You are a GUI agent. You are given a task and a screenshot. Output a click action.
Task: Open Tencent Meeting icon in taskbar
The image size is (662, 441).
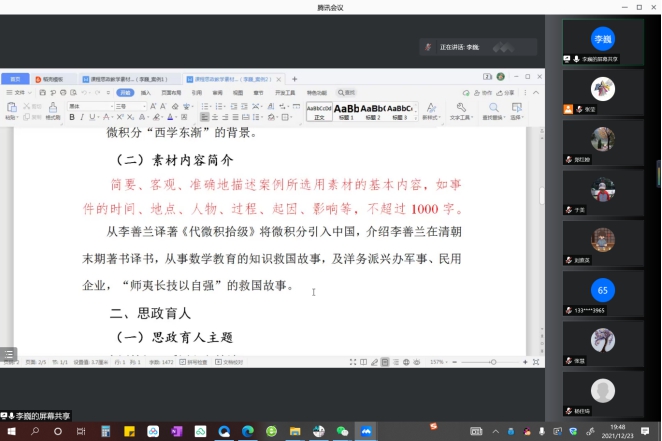[x=366, y=431]
